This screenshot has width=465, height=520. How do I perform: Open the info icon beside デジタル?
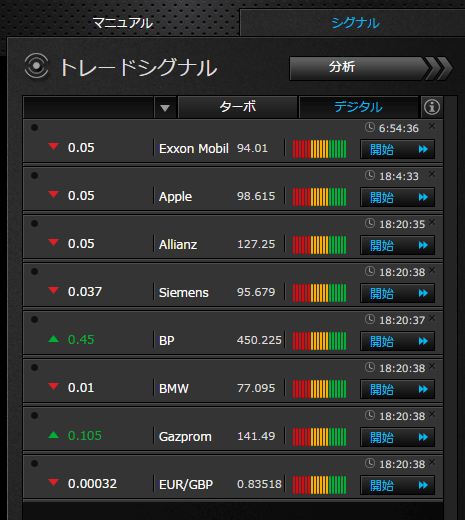pos(432,107)
